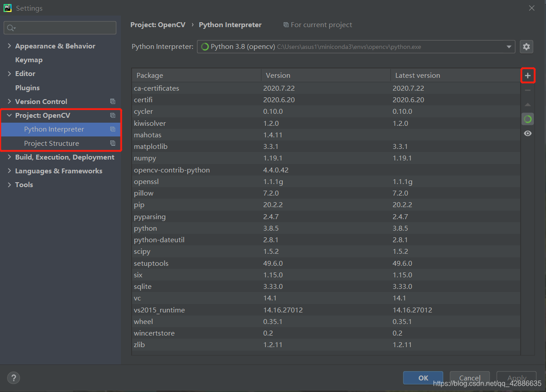
Task: Select the setuptools package row
Action: 326,264
